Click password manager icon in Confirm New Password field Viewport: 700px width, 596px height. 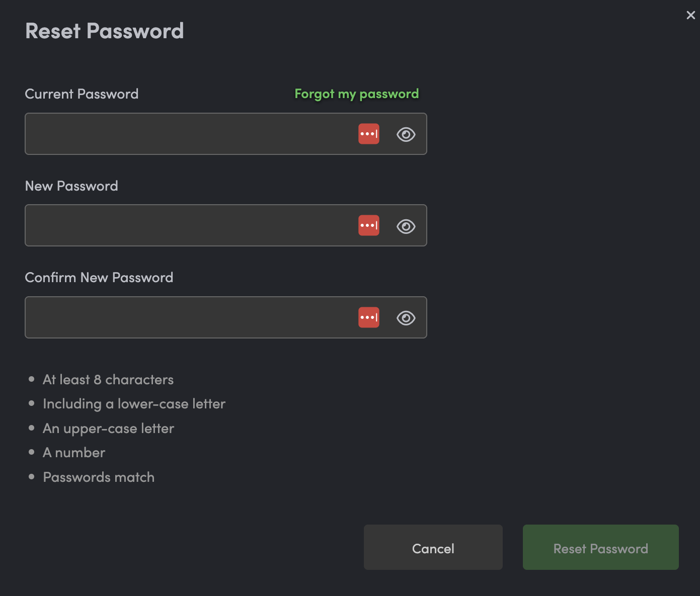[x=369, y=317]
